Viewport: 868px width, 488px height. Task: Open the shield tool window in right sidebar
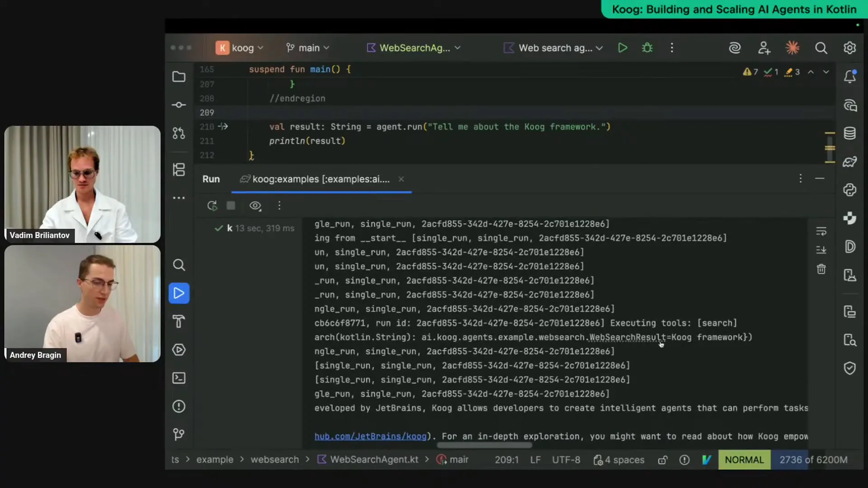click(x=850, y=368)
